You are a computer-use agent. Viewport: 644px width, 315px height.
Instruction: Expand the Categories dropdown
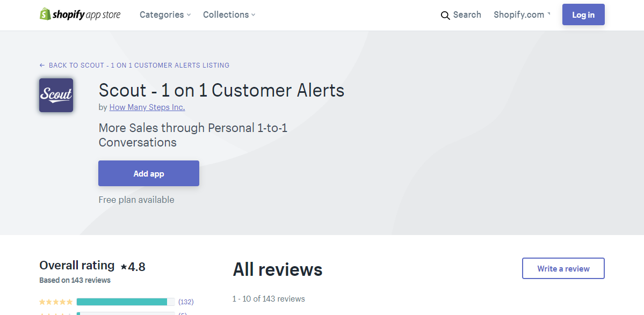(x=165, y=15)
